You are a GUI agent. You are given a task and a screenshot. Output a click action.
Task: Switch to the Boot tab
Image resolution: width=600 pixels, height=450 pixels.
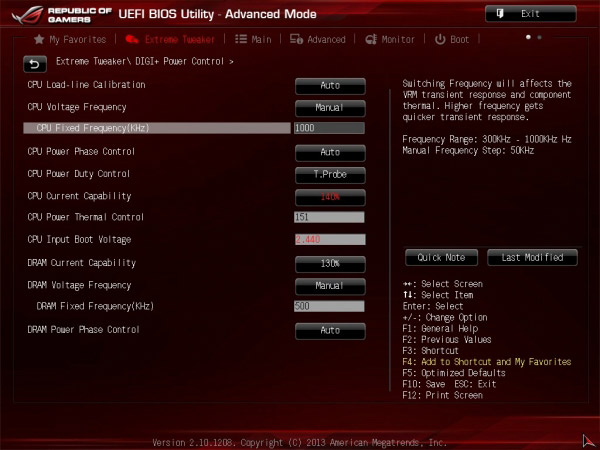click(x=452, y=39)
